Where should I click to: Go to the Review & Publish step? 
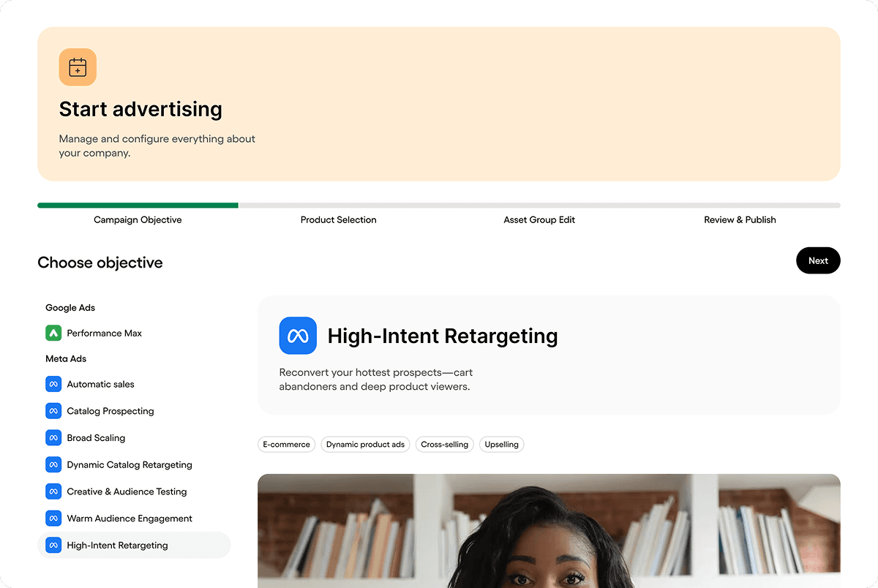(740, 219)
